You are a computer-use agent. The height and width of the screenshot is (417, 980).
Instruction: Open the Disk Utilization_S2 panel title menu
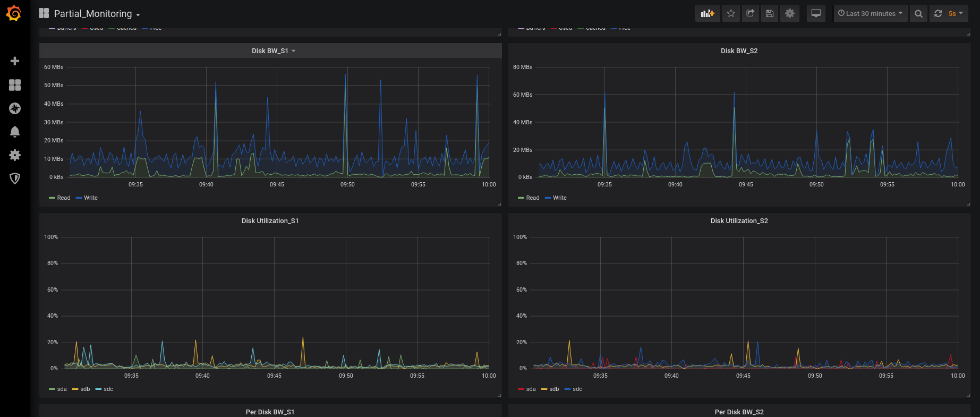[x=739, y=221]
